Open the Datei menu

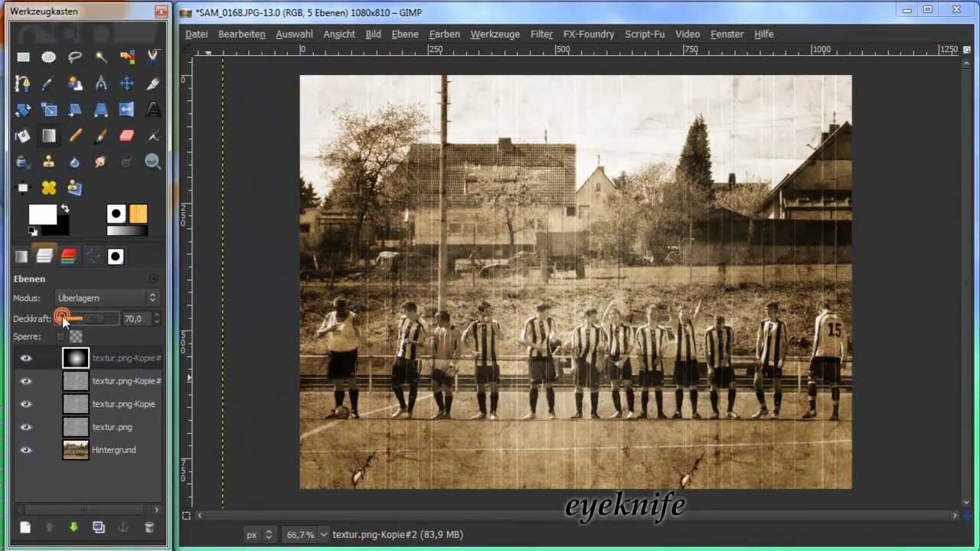click(x=197, y=34)
